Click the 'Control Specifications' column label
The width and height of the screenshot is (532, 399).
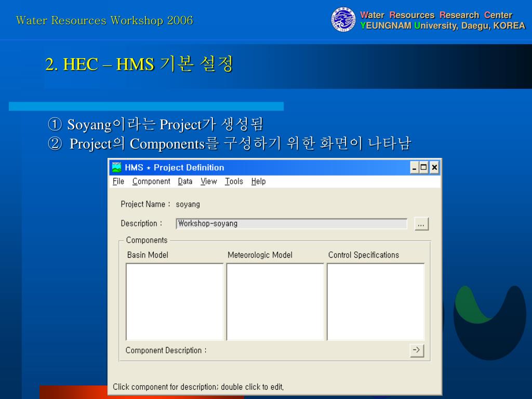(363, 255)
